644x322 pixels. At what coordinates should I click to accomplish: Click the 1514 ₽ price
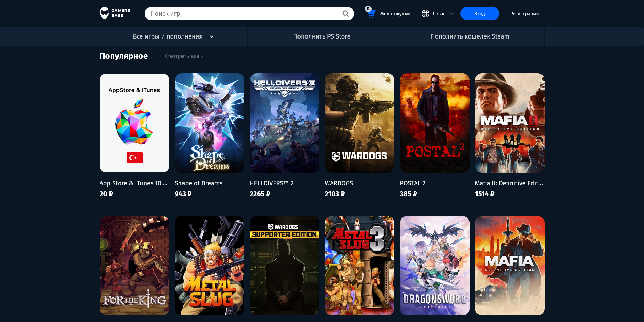(x=484, y=194)
